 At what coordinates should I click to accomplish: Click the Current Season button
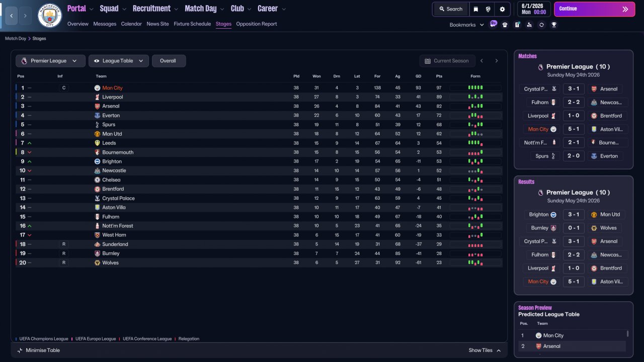pyautogui.click(x=447, y=61)
